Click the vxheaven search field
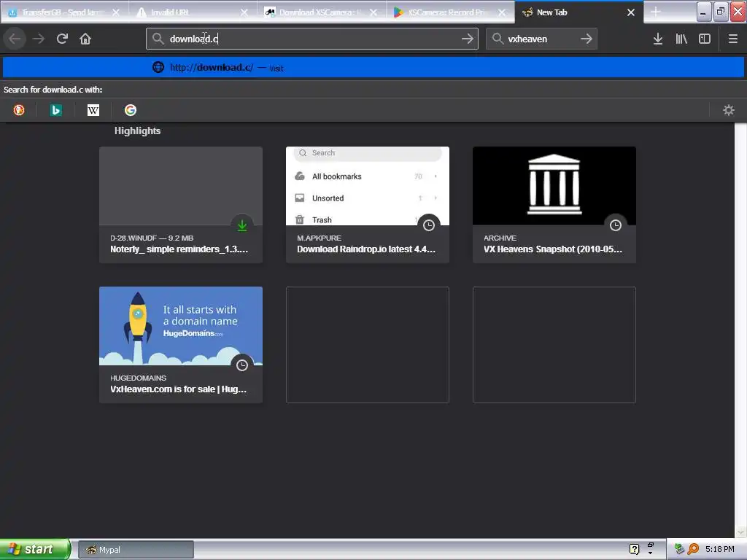 pos(541,39)
